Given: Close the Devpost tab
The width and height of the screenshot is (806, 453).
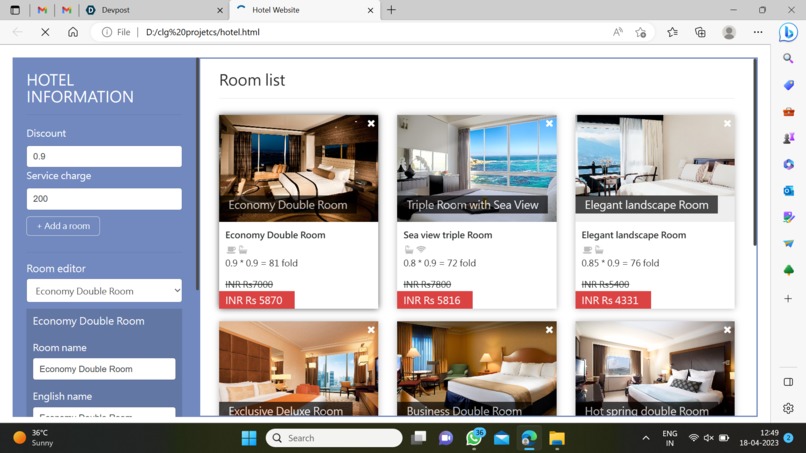Looking at the screenshot, I should (x=220, y=10).
